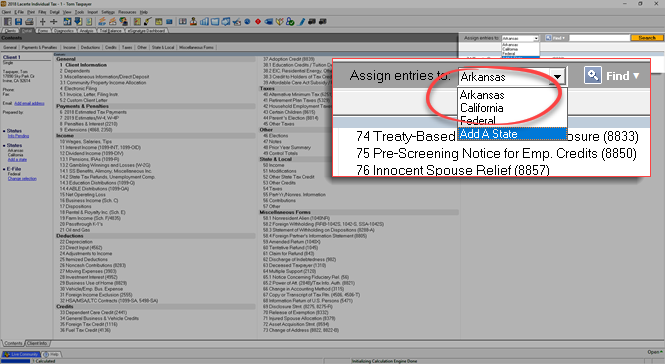Switch to the Clients tab
This screenshot has width=665, height=364.
tap(10, 31)
